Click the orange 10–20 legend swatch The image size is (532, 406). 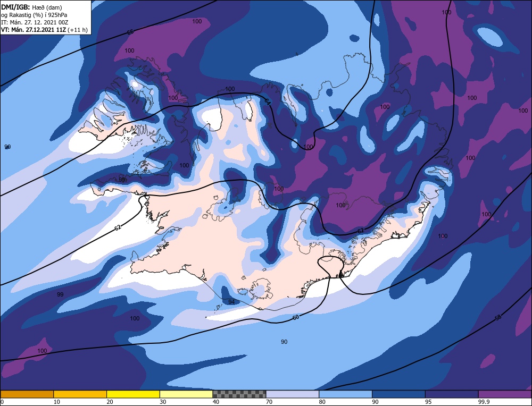click(80, 394)
